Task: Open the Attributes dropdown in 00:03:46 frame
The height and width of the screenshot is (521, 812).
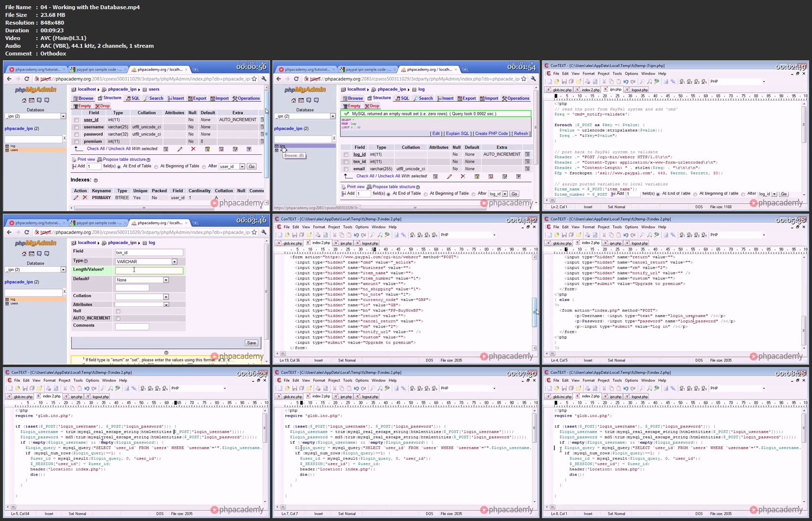Action: pos(142,304)
